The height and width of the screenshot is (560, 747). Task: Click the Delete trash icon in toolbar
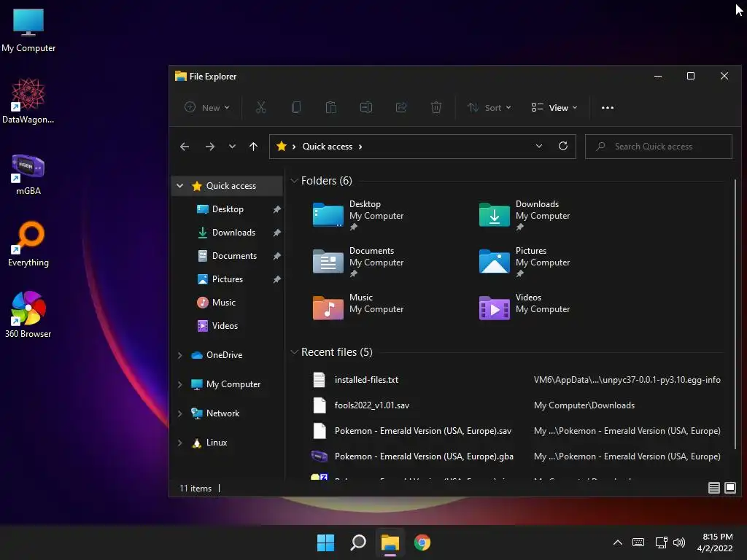[436, 108]
